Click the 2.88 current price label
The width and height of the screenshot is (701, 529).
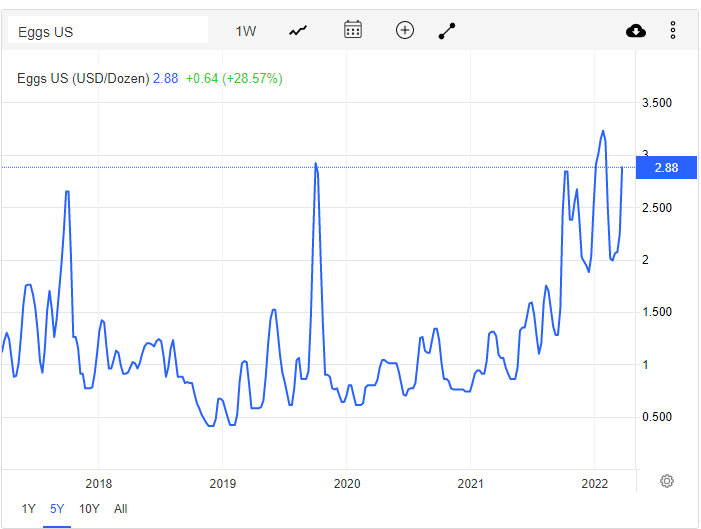(666, 168)
